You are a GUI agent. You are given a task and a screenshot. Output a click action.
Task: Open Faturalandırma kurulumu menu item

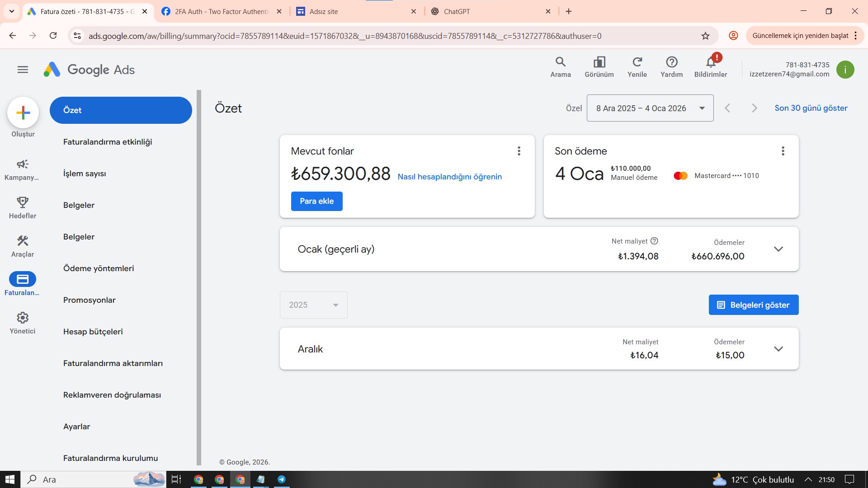pyautogui.click(x=111, y=458)
